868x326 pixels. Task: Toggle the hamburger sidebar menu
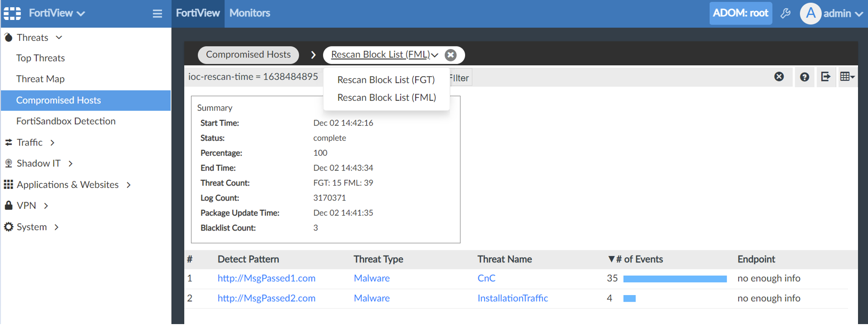click(157, 14)
